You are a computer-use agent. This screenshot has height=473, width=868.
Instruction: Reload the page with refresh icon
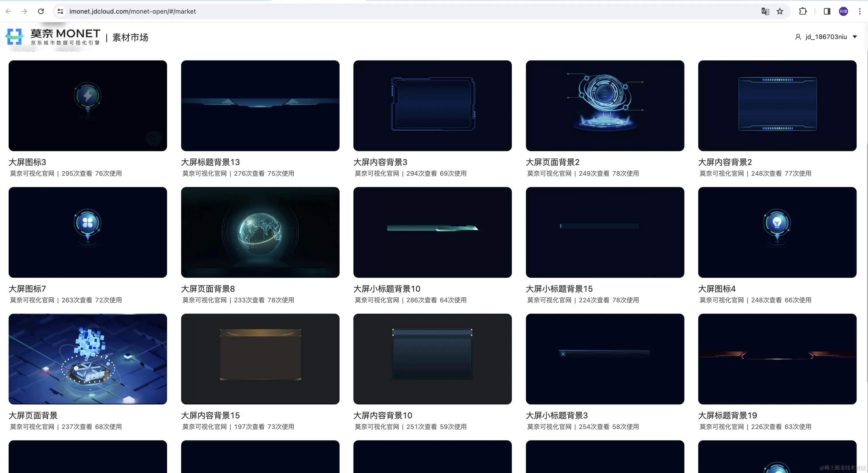[x=41, y=11]
